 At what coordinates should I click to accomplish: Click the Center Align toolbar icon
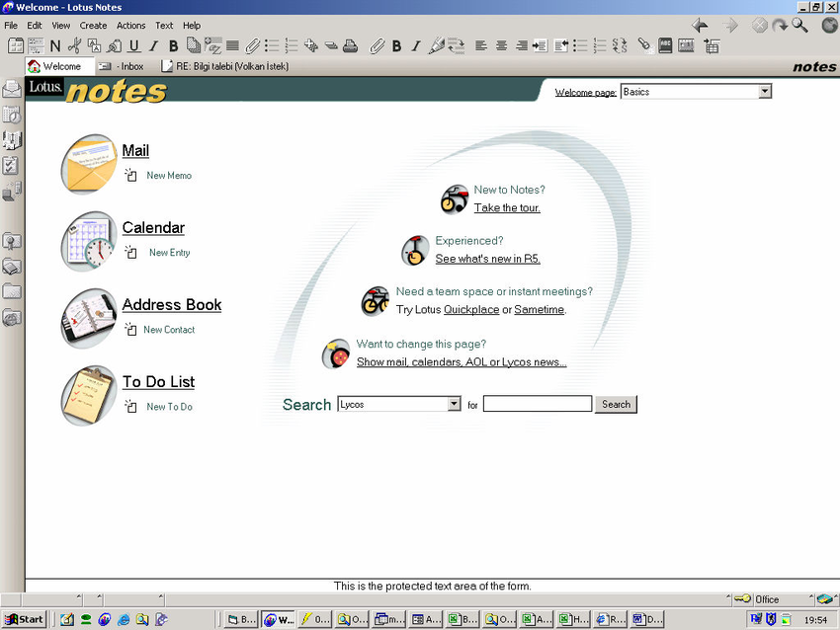pos(501,46)
